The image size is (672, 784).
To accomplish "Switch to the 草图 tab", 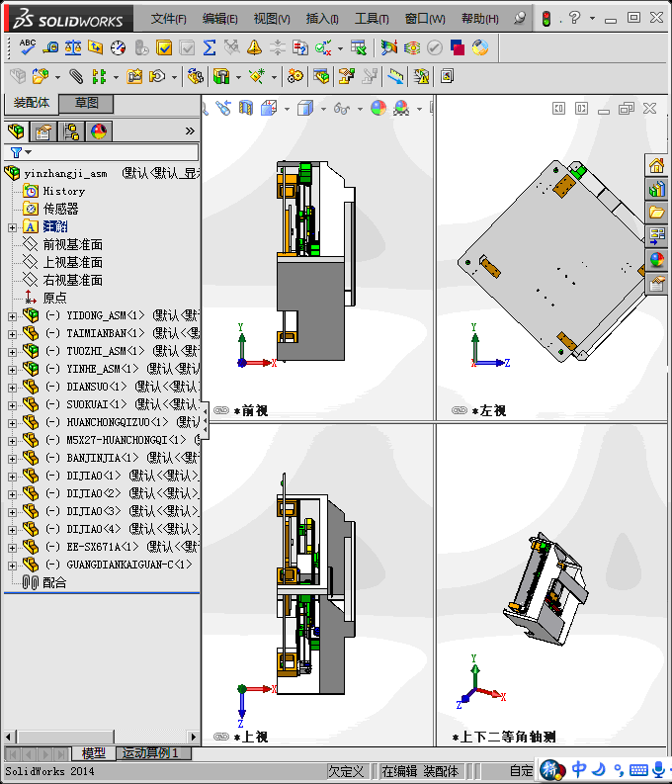I will 86,103.
